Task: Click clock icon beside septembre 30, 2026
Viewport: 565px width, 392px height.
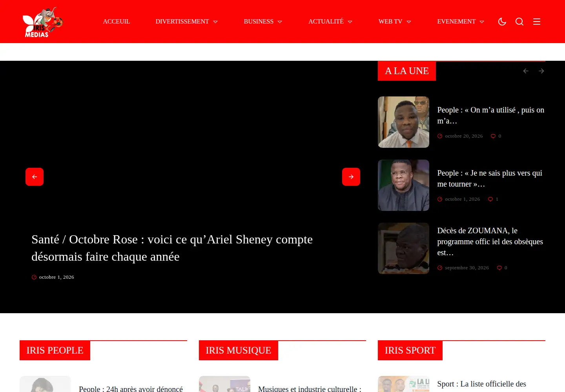Action: tap(440, 268)
